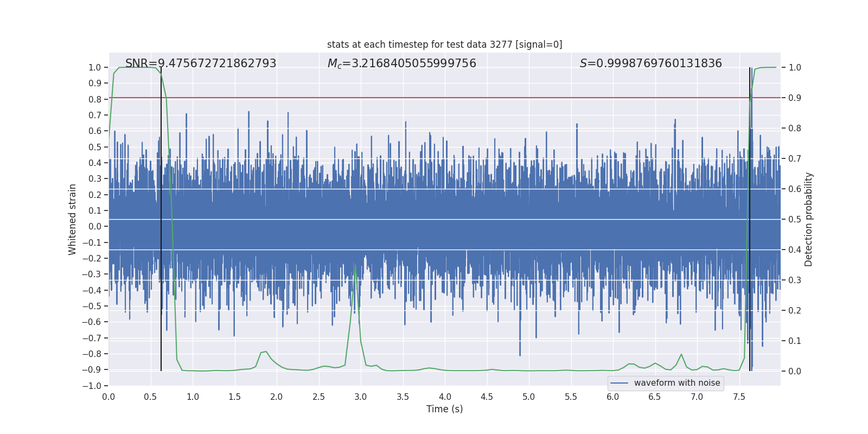
Task: Click the black vertical marker near 0.6 seconds
Action: point(161,217)
